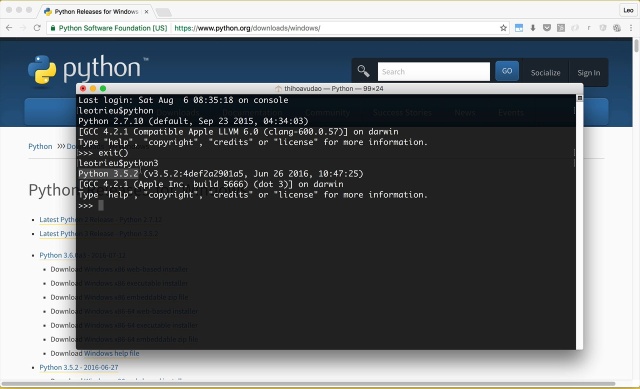This screenshot has height=389, width=640.
Task: Click the magnifier search icon on python.org
Action: (363, 71)
